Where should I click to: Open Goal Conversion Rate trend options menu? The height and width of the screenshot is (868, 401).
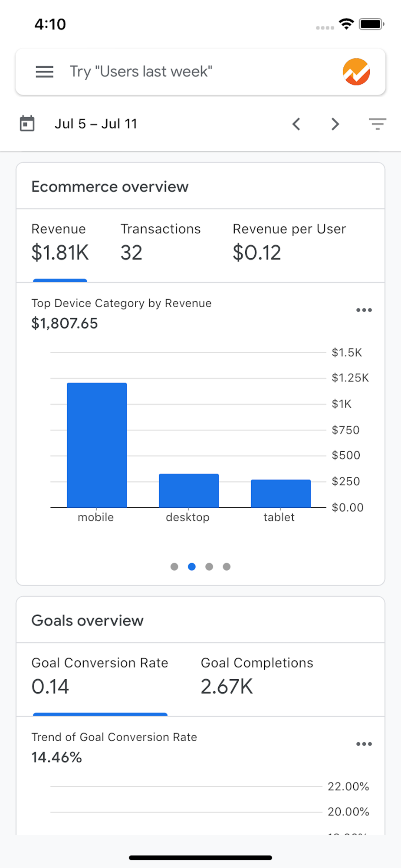click(x=364, y=744)
